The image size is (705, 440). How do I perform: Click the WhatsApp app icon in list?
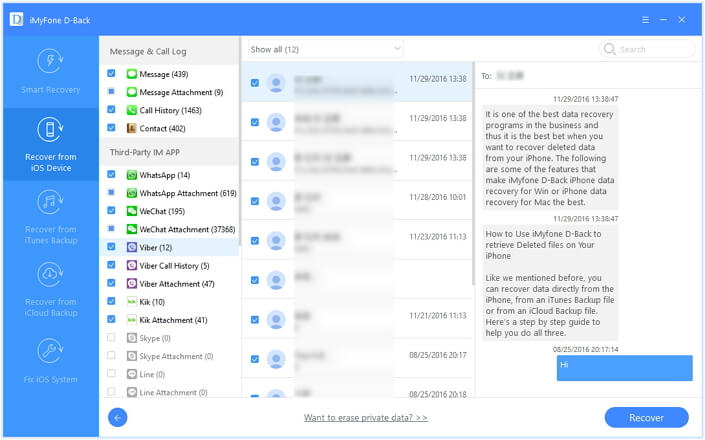tap(132, 175)
